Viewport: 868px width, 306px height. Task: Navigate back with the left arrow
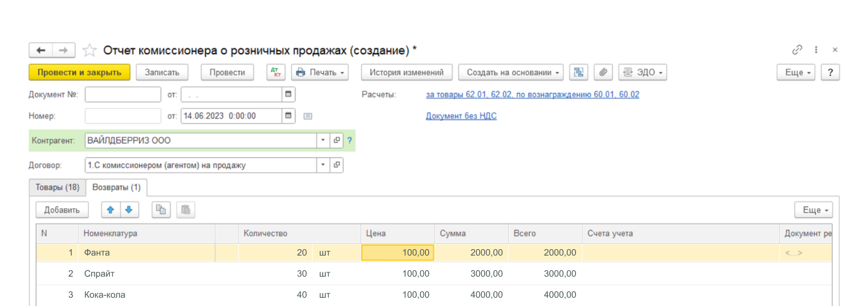point(41,50)
